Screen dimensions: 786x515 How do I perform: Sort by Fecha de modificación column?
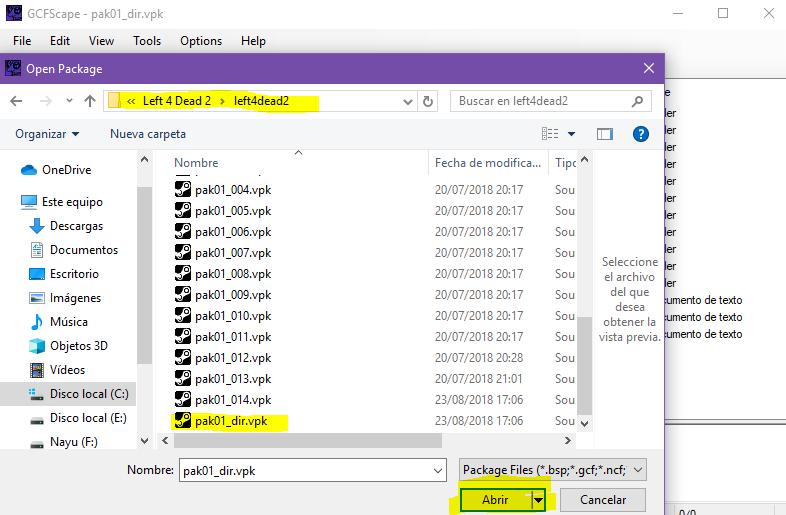click(488, 163)
